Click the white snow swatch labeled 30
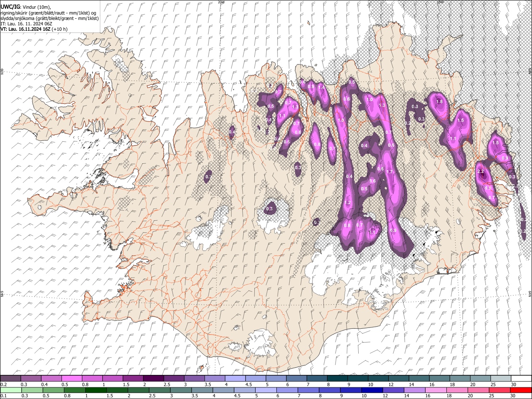532x399 pixels. pos(521,378)
